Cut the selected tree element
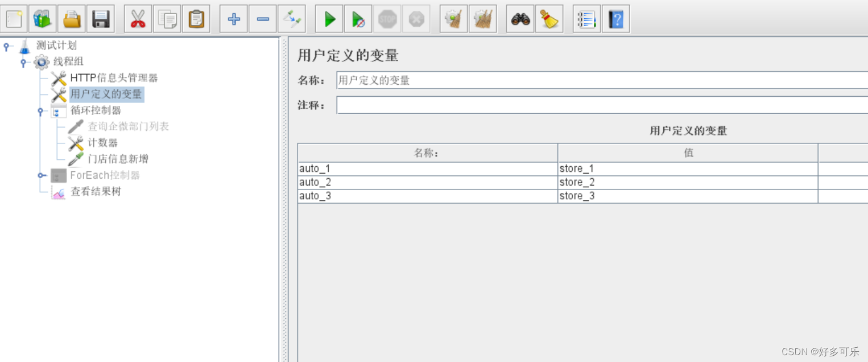Viewport: 868px width, 362px height. (137, 18)
